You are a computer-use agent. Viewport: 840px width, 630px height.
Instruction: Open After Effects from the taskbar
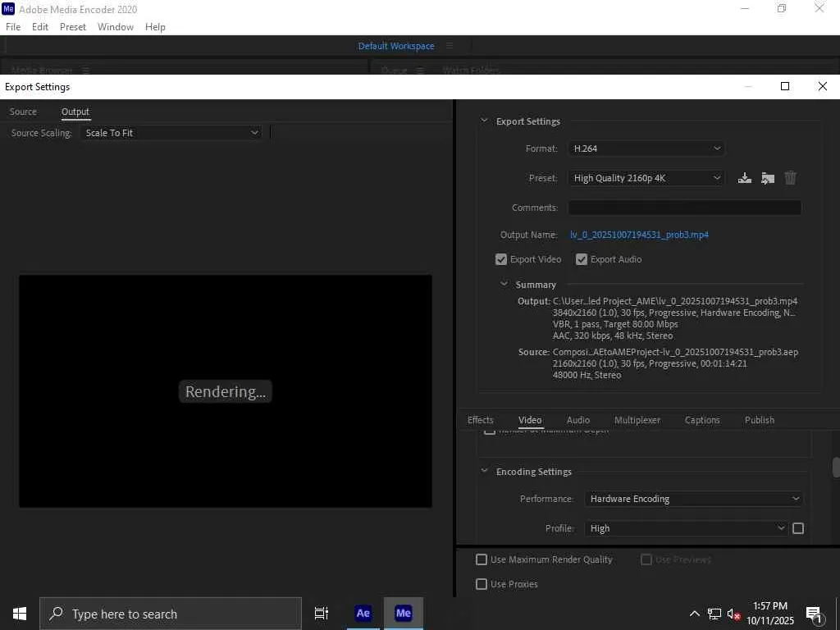pyautogui.click(x=363, y=614)
